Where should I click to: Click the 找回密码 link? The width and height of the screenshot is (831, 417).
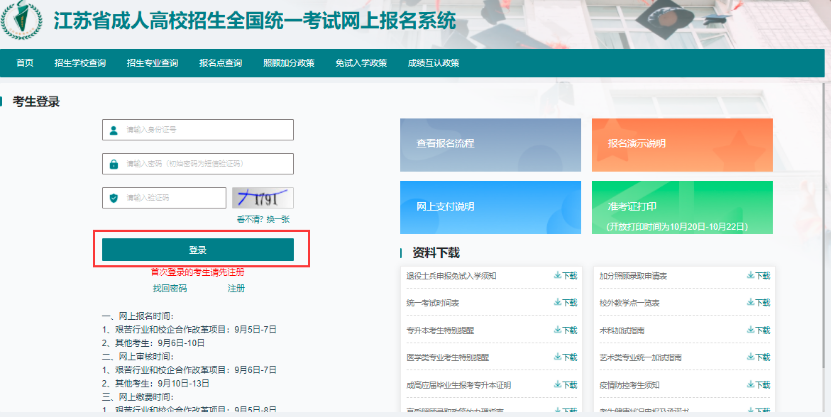[170, 288]
